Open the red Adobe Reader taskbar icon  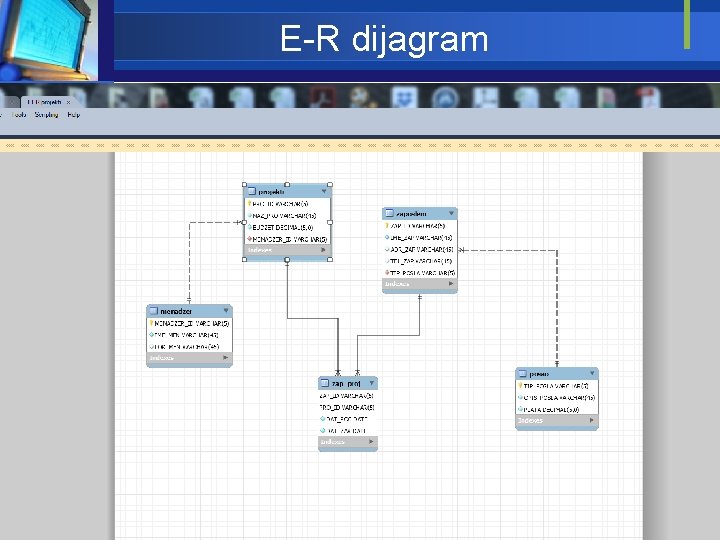point(320,97)
